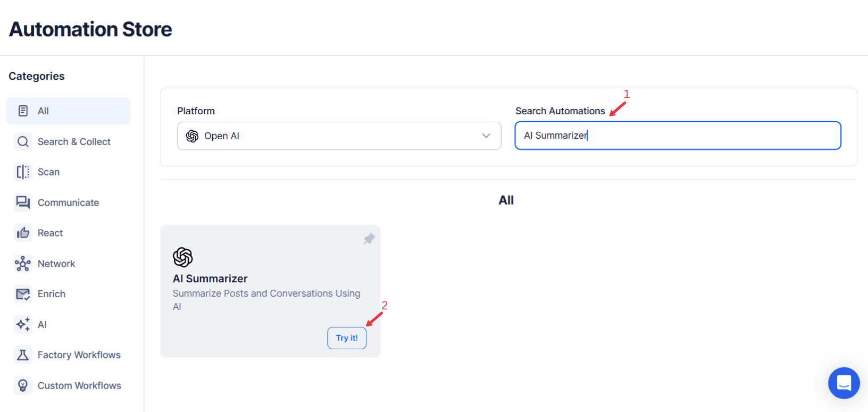This screenshot has height=412, width=868.
Task: Click inside the Search Automations field
Action: (677, 136)
